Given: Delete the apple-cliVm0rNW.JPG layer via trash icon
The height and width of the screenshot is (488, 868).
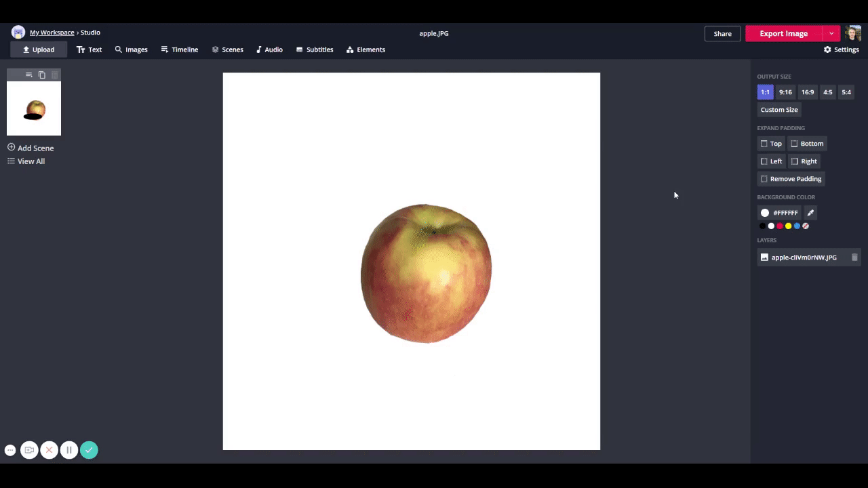Looking at the screenshot, I should tap(854, 258).
